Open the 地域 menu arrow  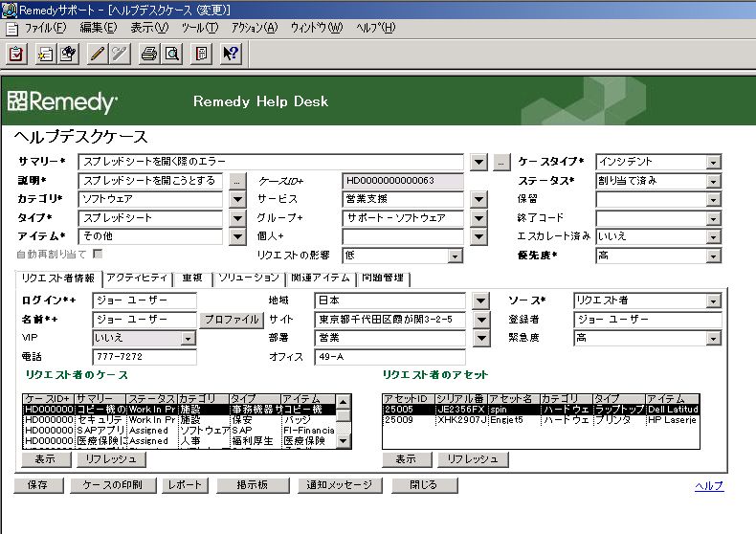pyautogui.click(x=480, y=301)
